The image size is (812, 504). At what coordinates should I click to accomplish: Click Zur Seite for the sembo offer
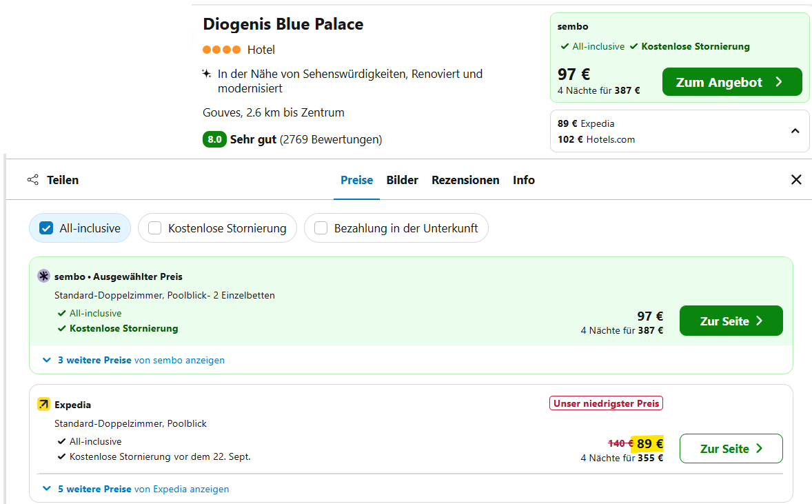pyautogui.click(x=731, y=321)
